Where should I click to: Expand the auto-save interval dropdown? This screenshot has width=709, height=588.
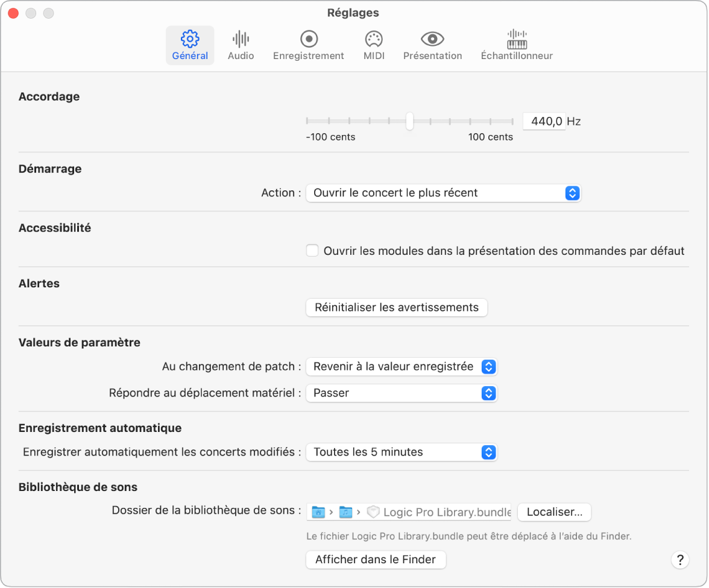point(402,452)
